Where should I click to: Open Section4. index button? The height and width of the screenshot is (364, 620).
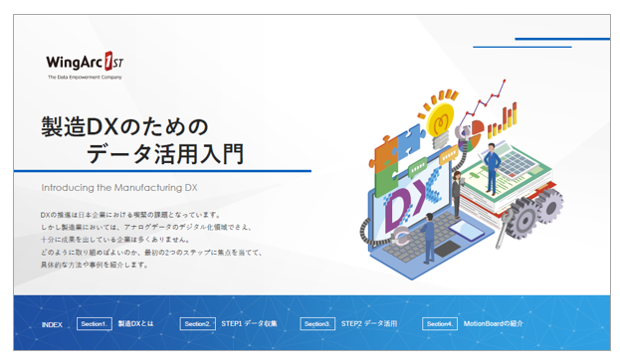pyautogui.click(x=440, y=323)
